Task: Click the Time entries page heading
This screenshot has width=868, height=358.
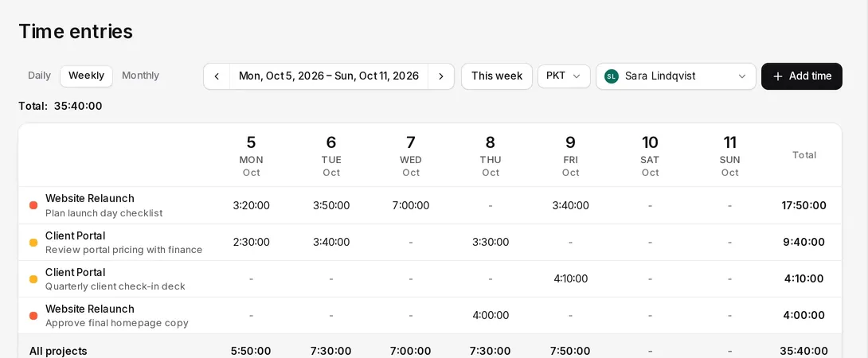Action: tap(76, 32)
